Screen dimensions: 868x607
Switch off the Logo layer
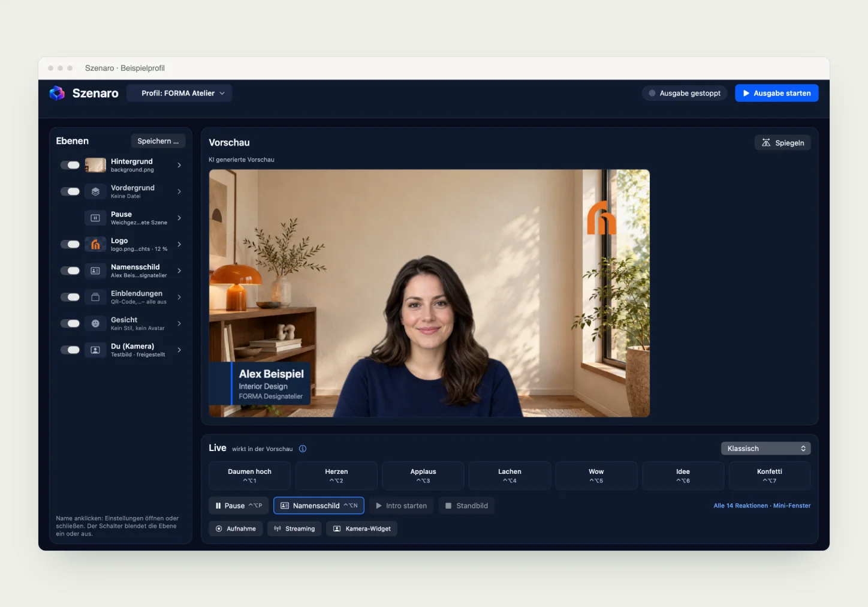click(x=70, y=244)
